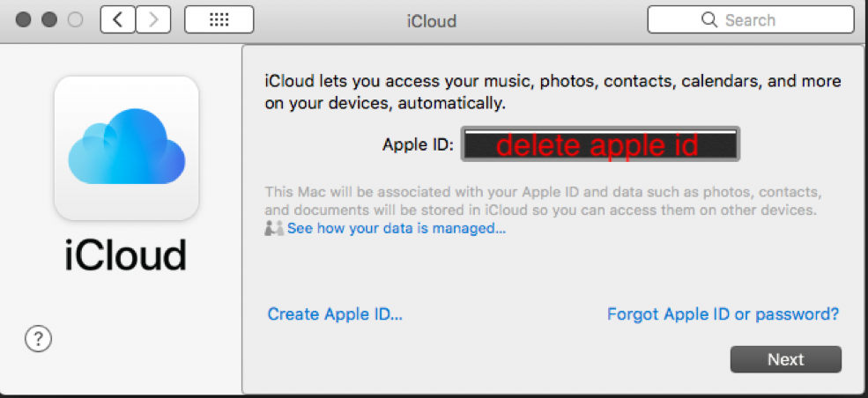Open help with the question mark button
The height and width of the screenshot is (398, 868).
[x=39, y=339]
